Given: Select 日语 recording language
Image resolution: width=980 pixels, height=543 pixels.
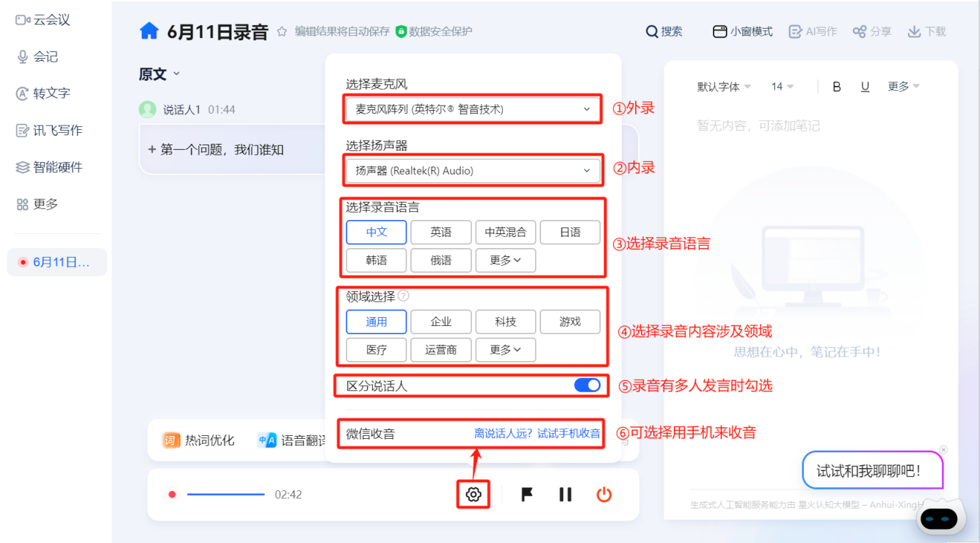Looking at the screenshot, I should tap(570, 232).
